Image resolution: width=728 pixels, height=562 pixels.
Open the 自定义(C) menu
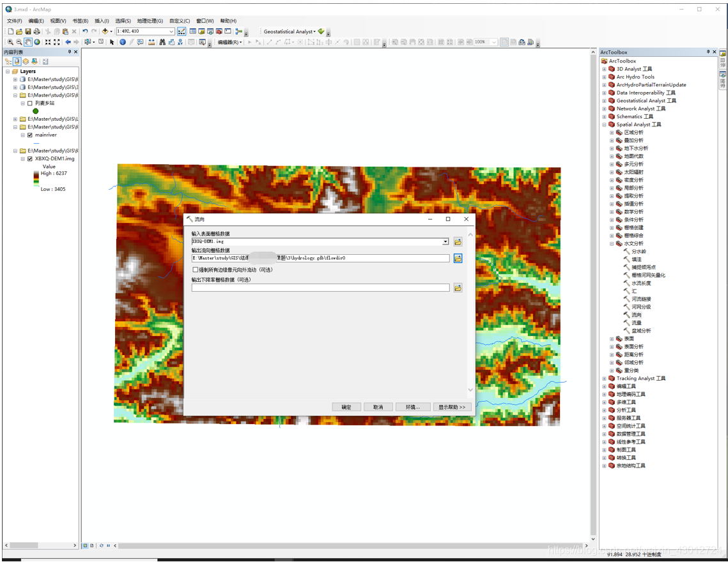180,21
